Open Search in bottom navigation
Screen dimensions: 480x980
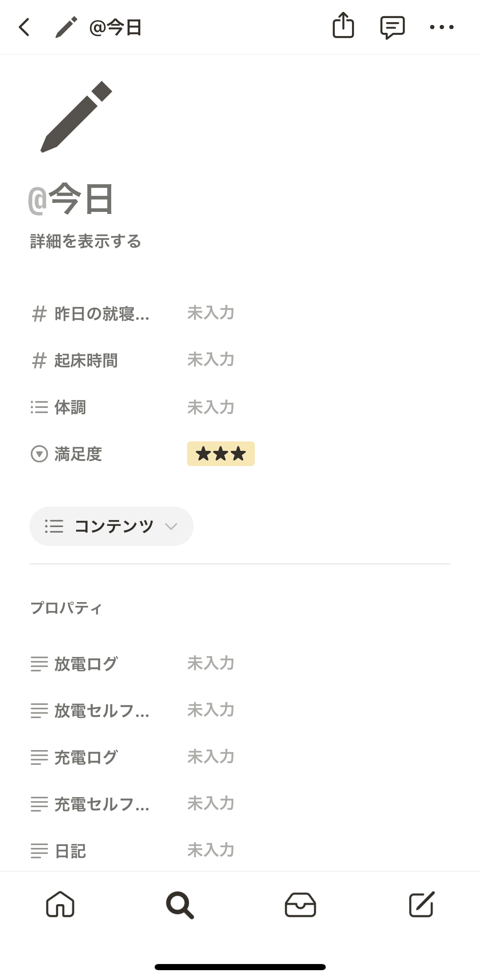point(180,905)
